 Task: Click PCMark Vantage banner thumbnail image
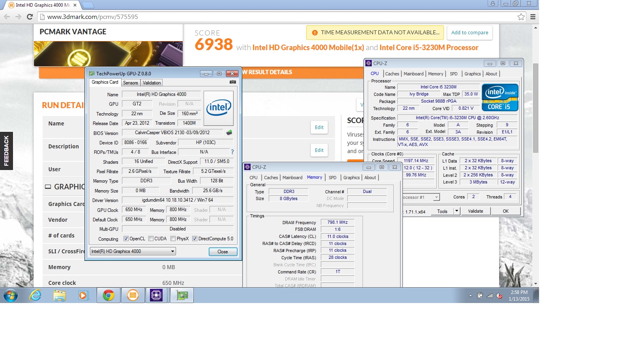pyautogui.click(x=108, y=54)
